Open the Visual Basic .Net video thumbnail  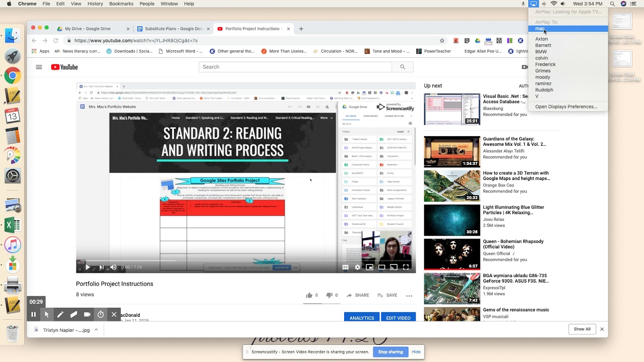coord(452,109)
